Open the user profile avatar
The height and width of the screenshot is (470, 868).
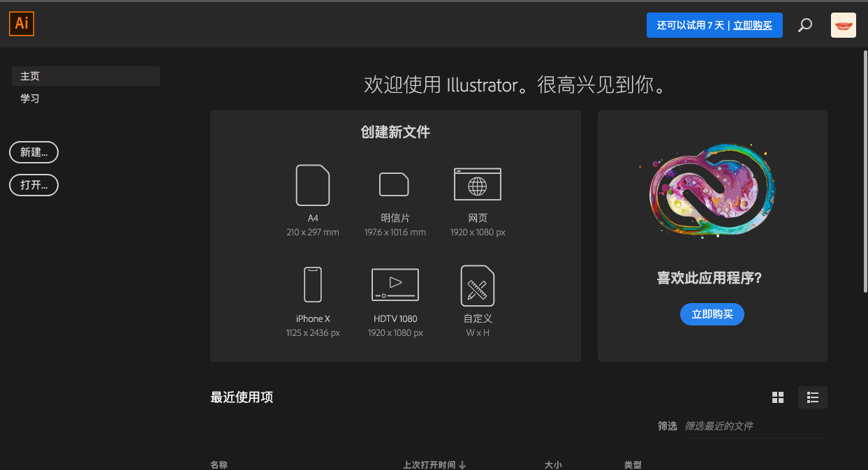844,25
